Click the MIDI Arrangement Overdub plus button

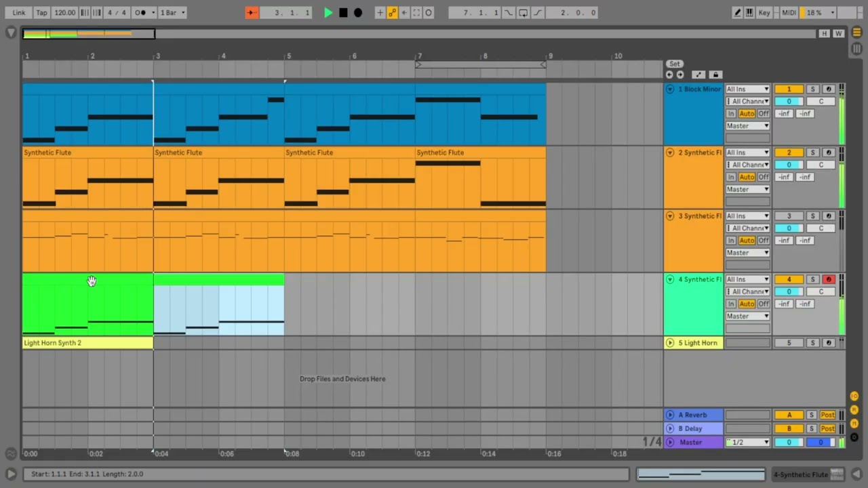tap(380, 12)
